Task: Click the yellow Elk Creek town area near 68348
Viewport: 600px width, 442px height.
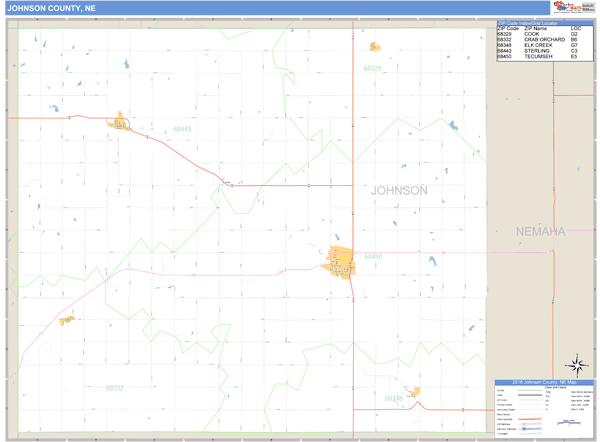Action: click(415, 392)
